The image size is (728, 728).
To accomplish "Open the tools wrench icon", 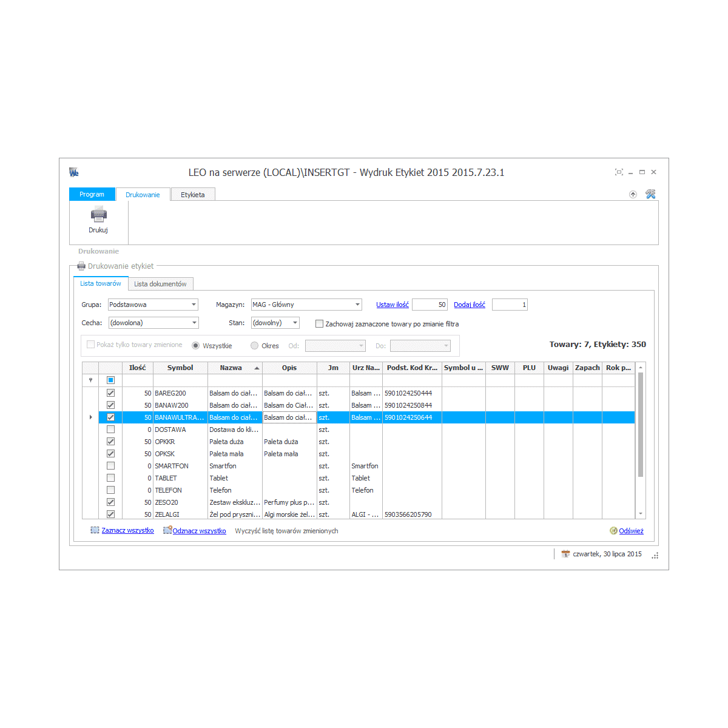I will (650, 194).
